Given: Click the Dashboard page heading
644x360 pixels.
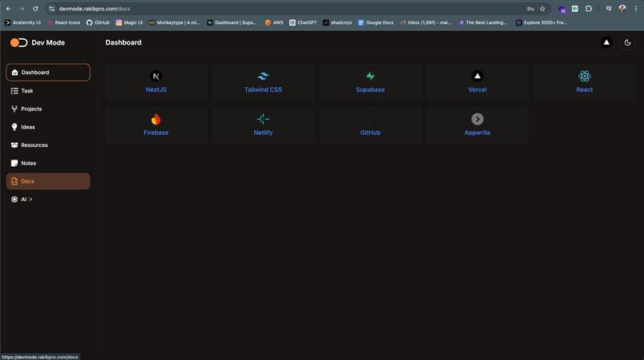Looking at the screenshot, I should click(x=123, y=42).
